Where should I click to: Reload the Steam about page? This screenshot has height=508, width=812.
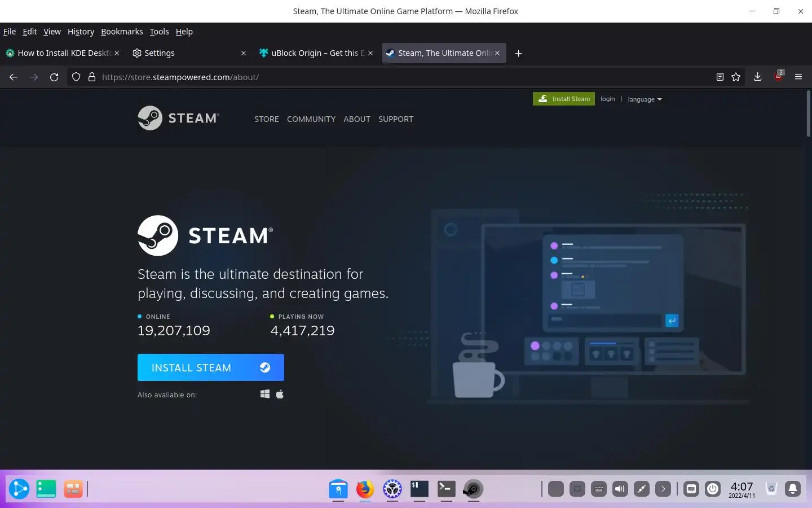coord(54,77)
